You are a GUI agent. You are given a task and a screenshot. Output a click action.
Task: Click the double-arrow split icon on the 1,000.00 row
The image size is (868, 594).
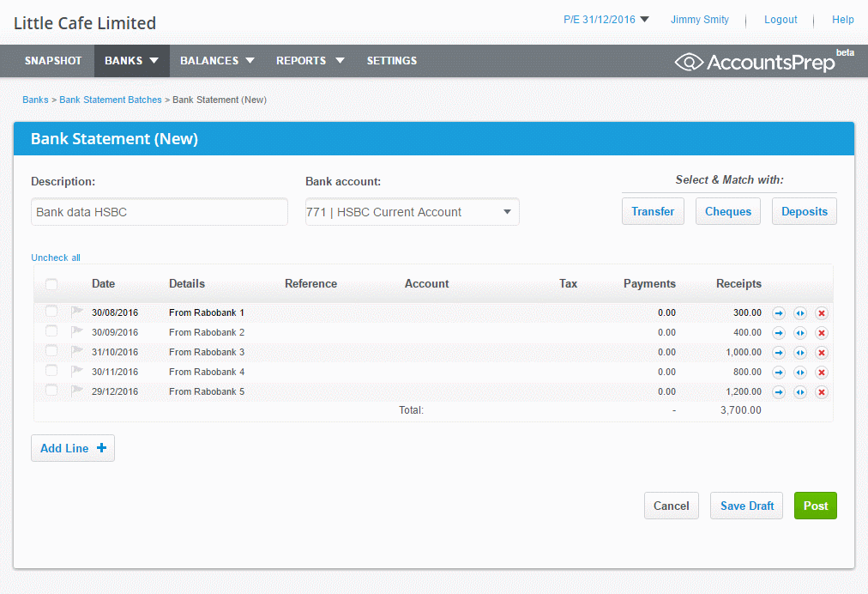click(x=800, y=353)
